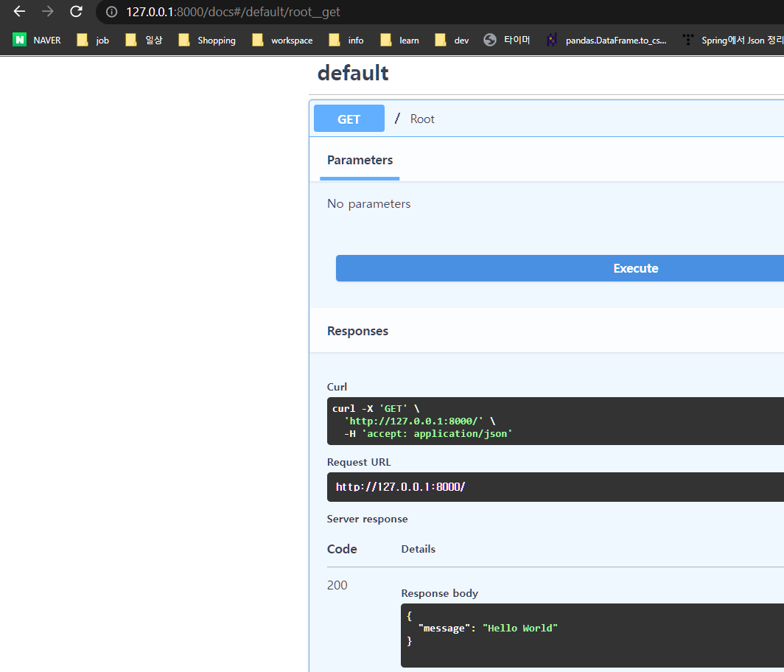Click the Curl label

[x=337, y=387]
